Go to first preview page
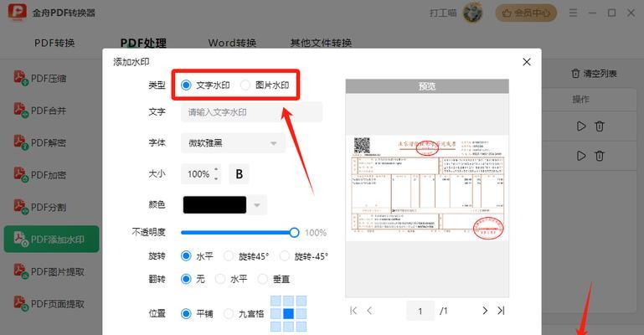The width and height of the screenshot is (644, 335). (353, 311)
